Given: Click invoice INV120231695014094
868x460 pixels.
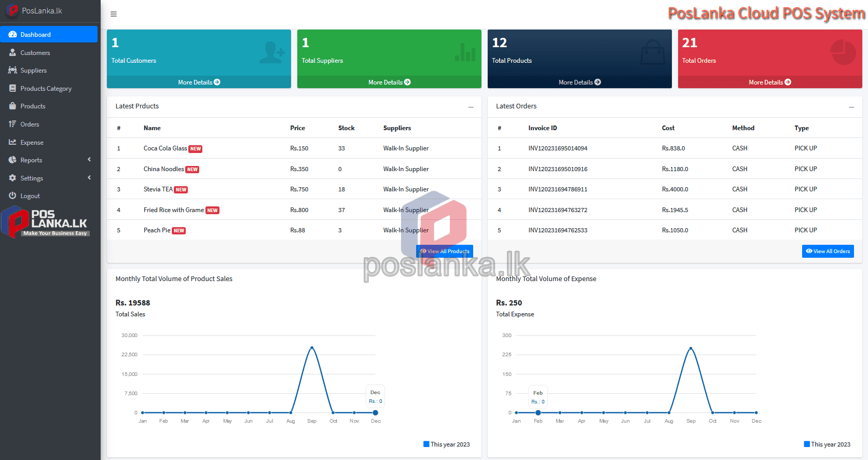Looking at the screenshot, I should click(x=558, y=148).
